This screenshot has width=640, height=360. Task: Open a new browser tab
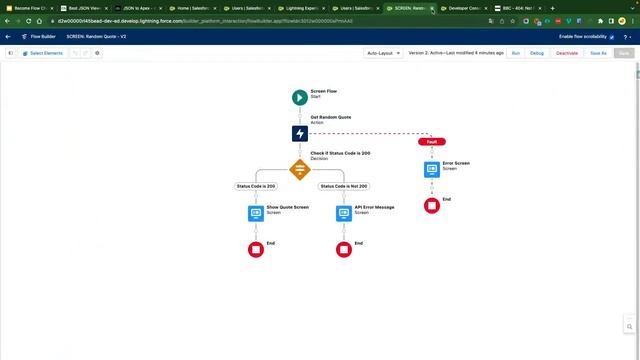point(553,8)
